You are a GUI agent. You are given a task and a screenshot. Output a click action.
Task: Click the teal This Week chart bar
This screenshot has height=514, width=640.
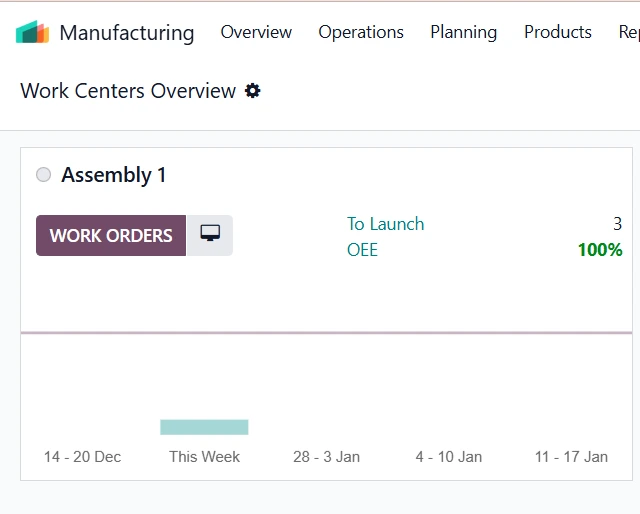pos(204,427)
